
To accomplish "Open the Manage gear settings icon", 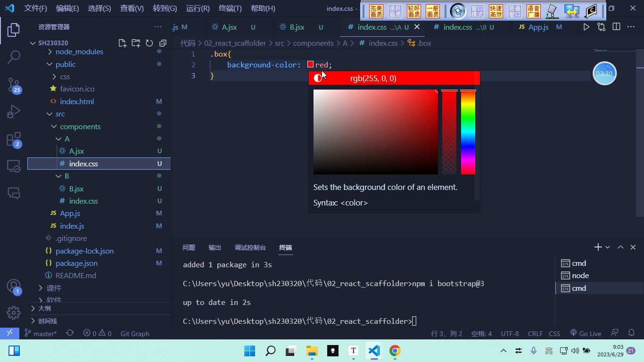I will tap(14, 312).
